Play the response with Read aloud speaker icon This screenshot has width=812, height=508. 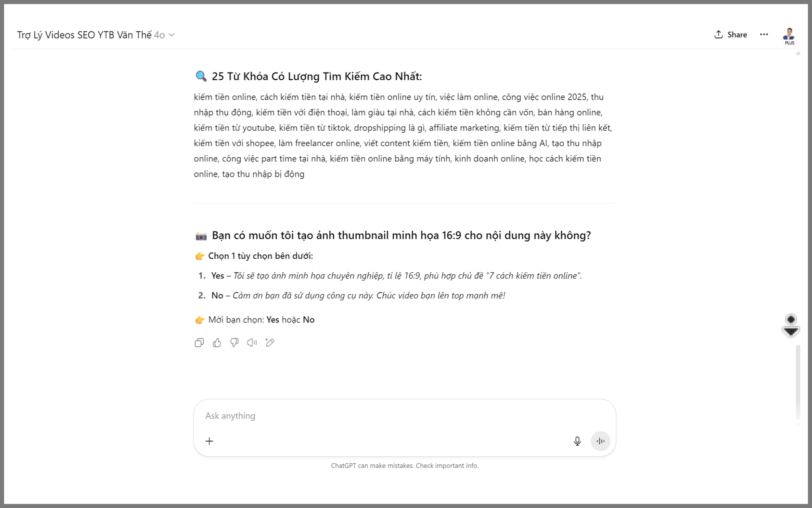click(252, 342)
